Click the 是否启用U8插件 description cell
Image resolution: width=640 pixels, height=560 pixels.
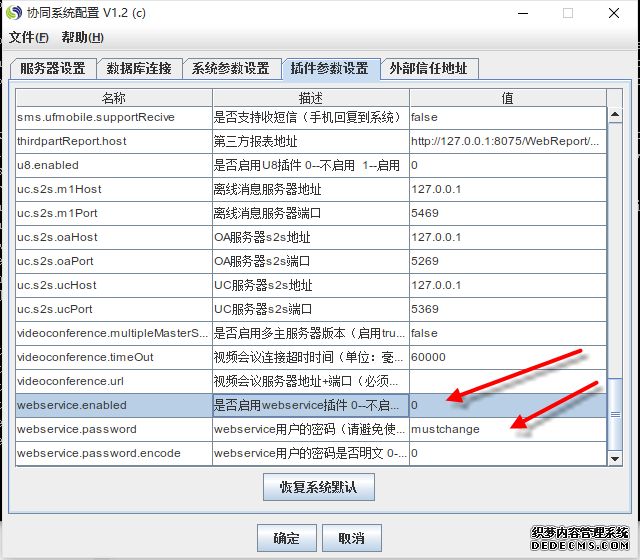pos(311,166)
